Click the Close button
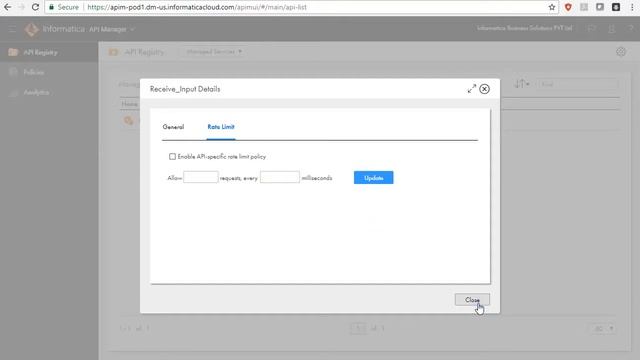The image size is (640, 360). 472,300
